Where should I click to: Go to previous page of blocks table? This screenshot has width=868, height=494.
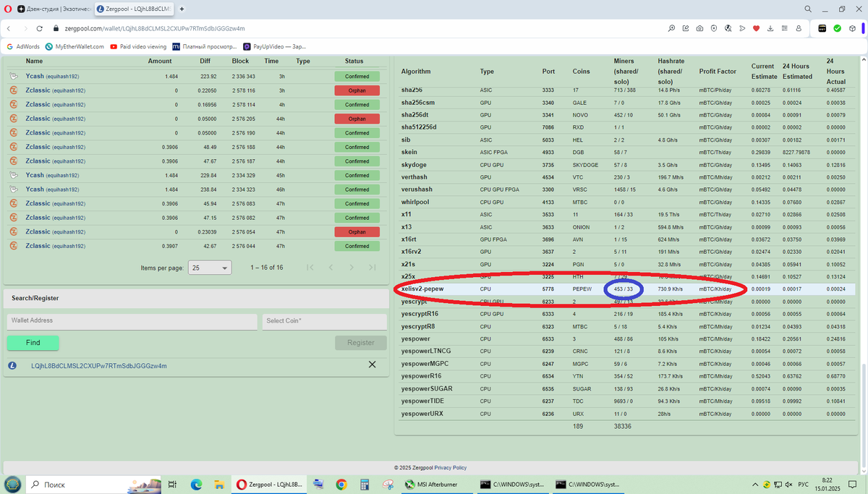tap(331, 268)
